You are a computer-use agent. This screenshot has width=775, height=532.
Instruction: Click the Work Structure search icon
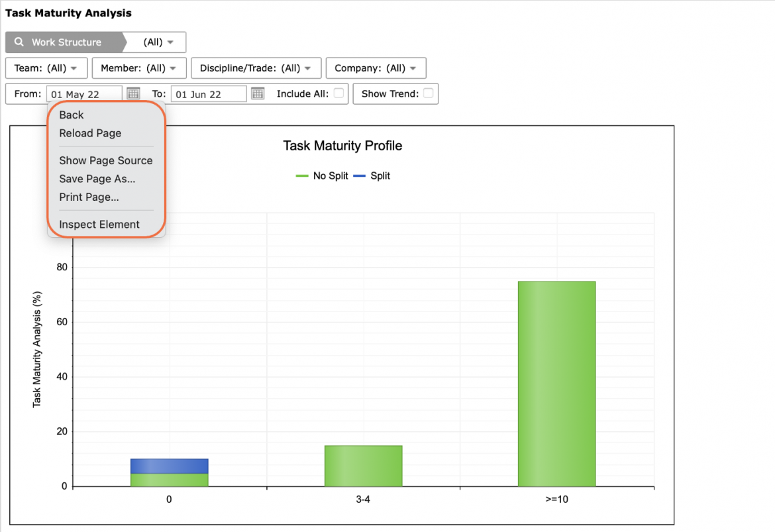click(x=19, y=42)
